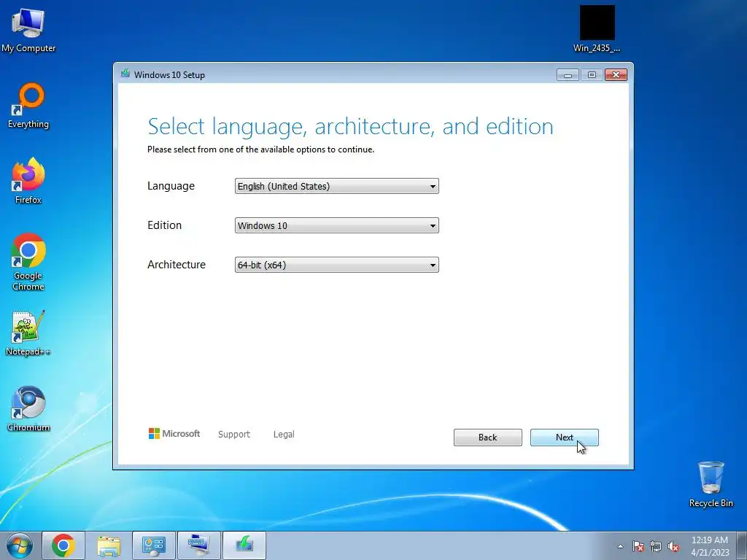This screenshot has height=560, width=747.
Task: Select the Everything desktop shortcut
Action: (x=28, y=106)
